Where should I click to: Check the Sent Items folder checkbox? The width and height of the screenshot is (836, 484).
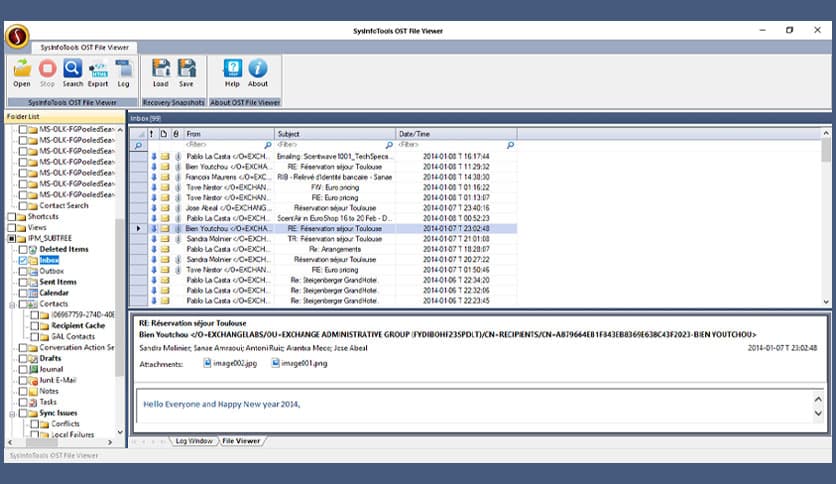tap(23, 282)
